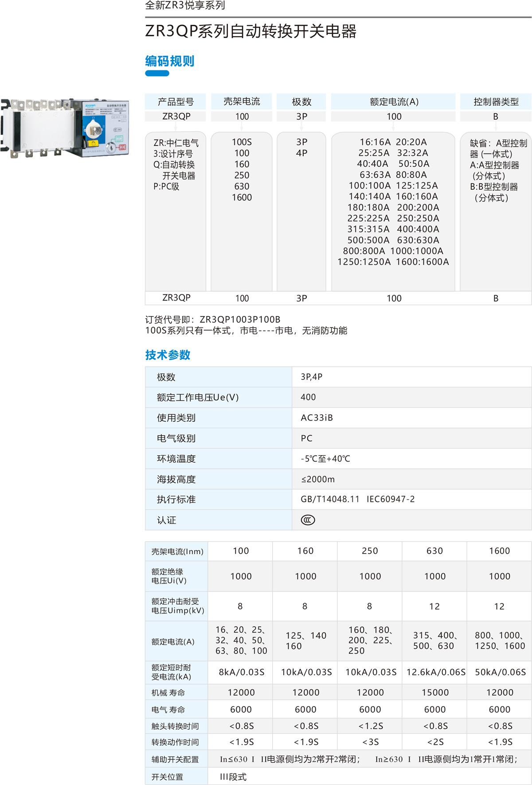The width and height of the screenshot is (532, 785).
Task: Click the -5℃至+40℃ temperature value
Action: 325,459
